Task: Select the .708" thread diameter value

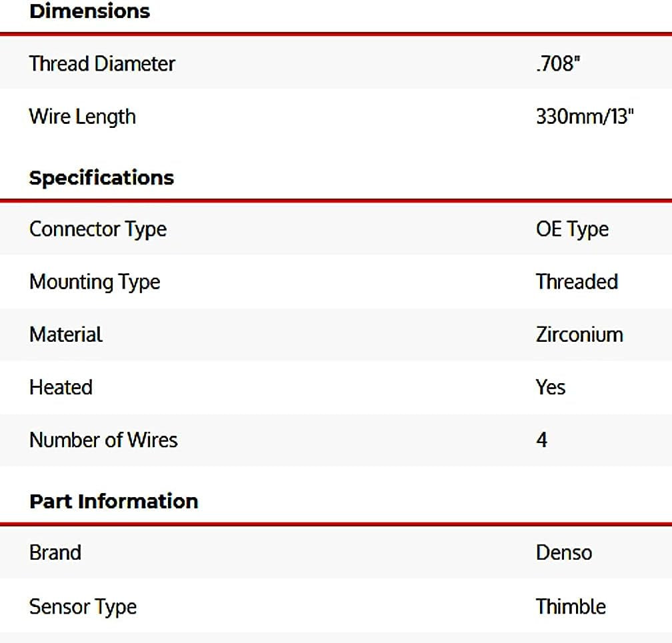Action: 554,64
